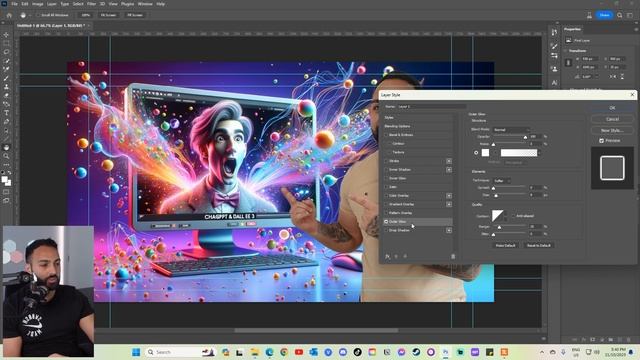Open the Technique dropdown

coord(502,180)
